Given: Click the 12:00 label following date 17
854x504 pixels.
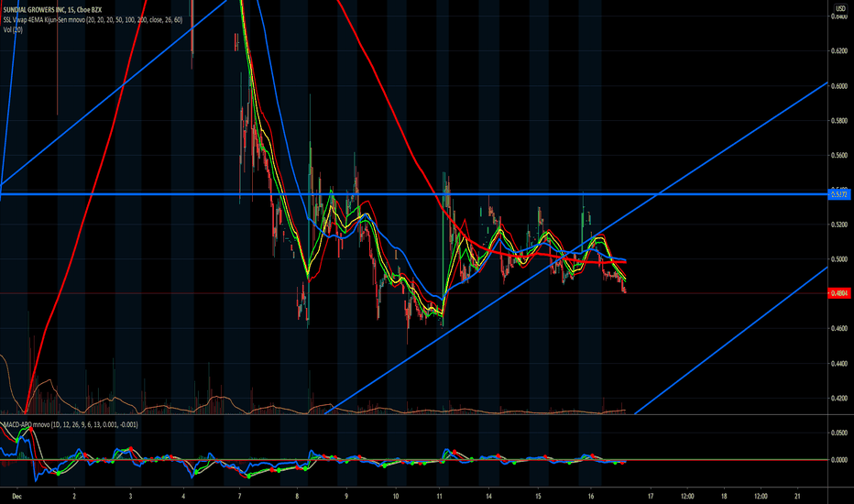Looking at the screenshot, I should point(687,497).
